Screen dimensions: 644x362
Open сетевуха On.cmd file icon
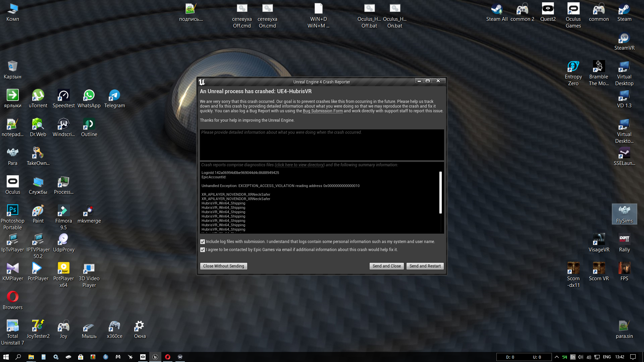pyautogui.click(x=267, y=15)
